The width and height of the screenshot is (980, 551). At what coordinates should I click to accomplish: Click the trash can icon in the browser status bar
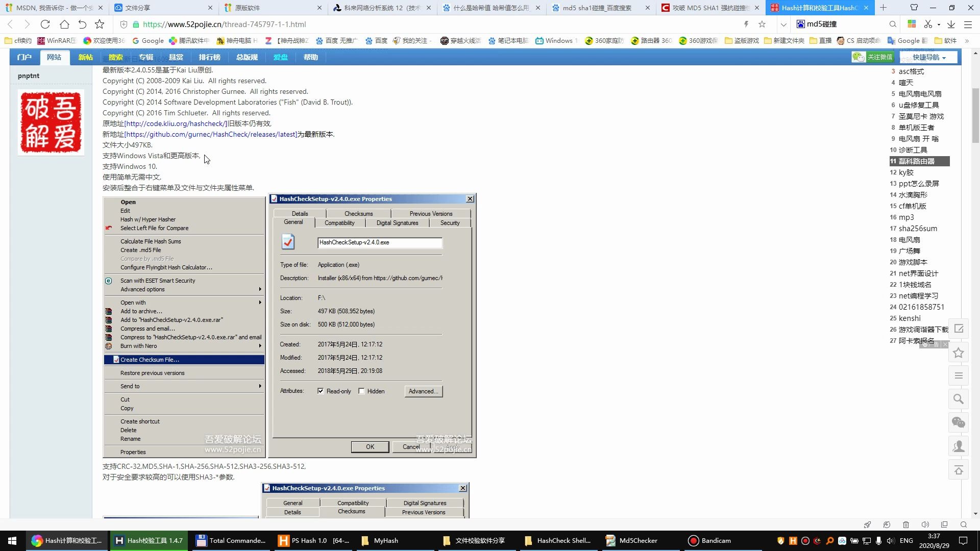pos(905,524)
